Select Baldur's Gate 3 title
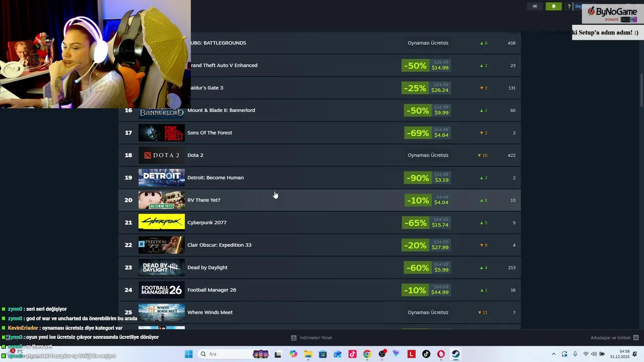Viewport: 644px width, 362px height. point(207,87)
